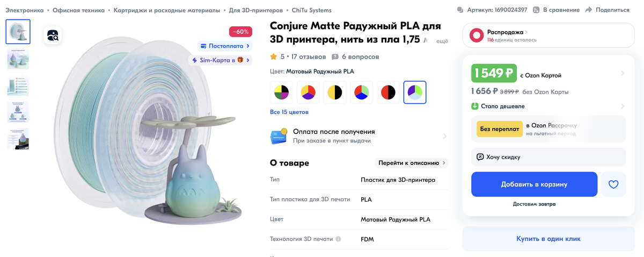The image size is (644, 257).
Task: Click the Хочу скидку discount icon
Action: (x=480, y=157)
